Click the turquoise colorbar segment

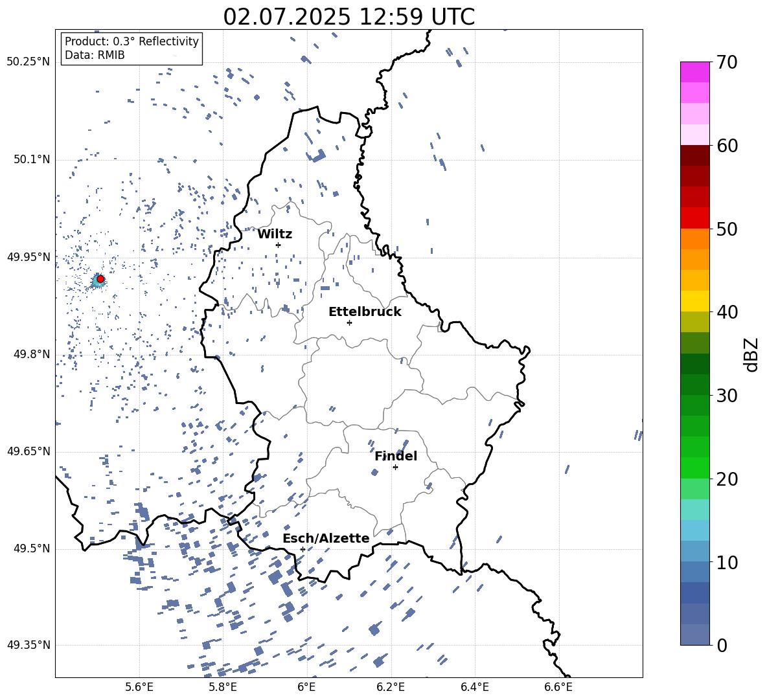click(x=695, y=510)
